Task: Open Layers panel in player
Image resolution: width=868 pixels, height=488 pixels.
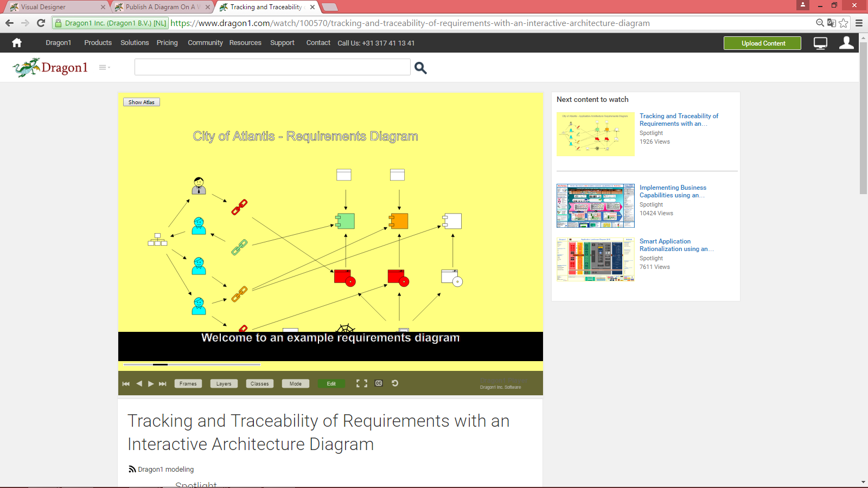Action: pyautogui.click(x=224, y=383)
